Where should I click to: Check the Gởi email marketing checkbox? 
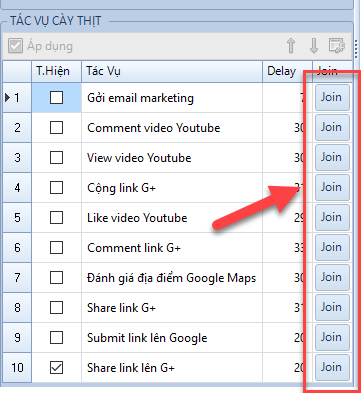click(x=56, y=98)
